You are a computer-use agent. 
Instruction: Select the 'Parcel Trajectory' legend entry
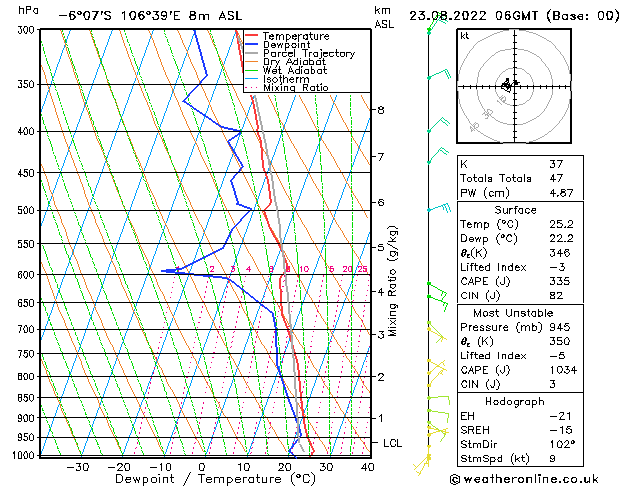(309, 54)
